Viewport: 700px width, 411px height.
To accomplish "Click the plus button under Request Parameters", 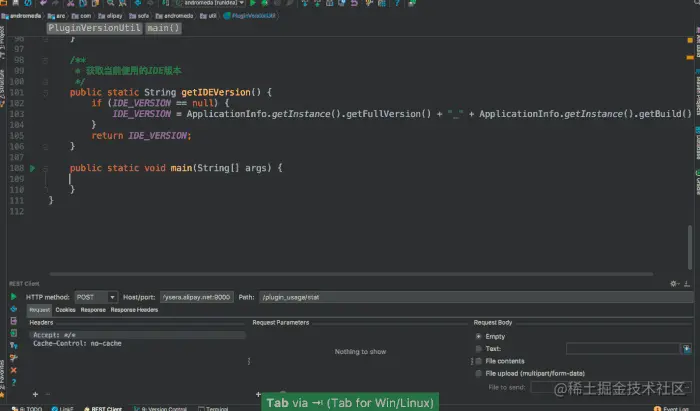I will tap(258, 394).
